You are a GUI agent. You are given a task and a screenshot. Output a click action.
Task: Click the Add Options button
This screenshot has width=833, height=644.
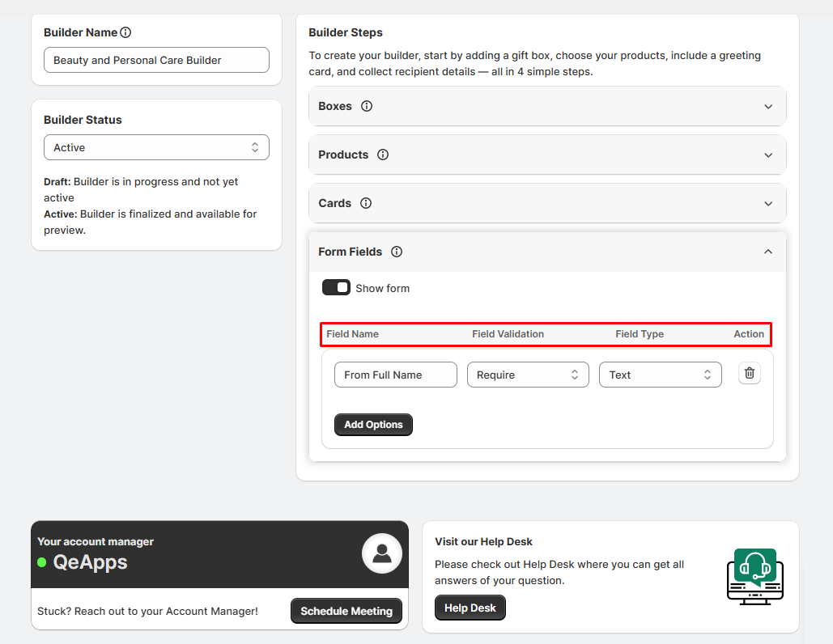tap(373, 425)
